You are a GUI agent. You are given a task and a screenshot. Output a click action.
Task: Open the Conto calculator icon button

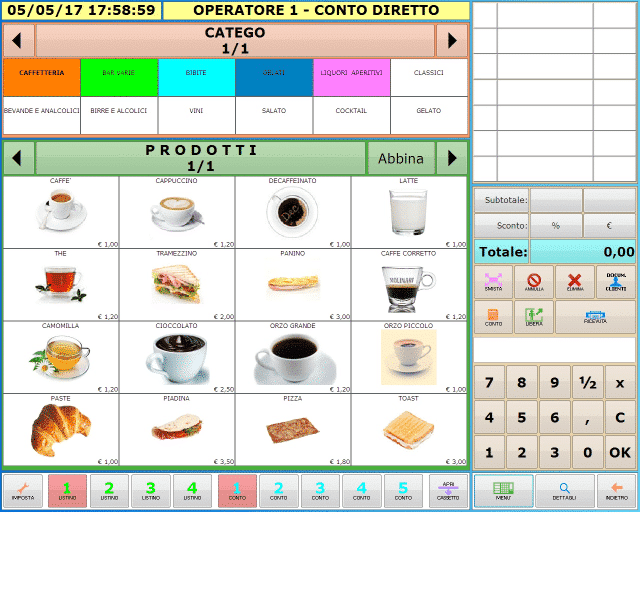(493, 317)
